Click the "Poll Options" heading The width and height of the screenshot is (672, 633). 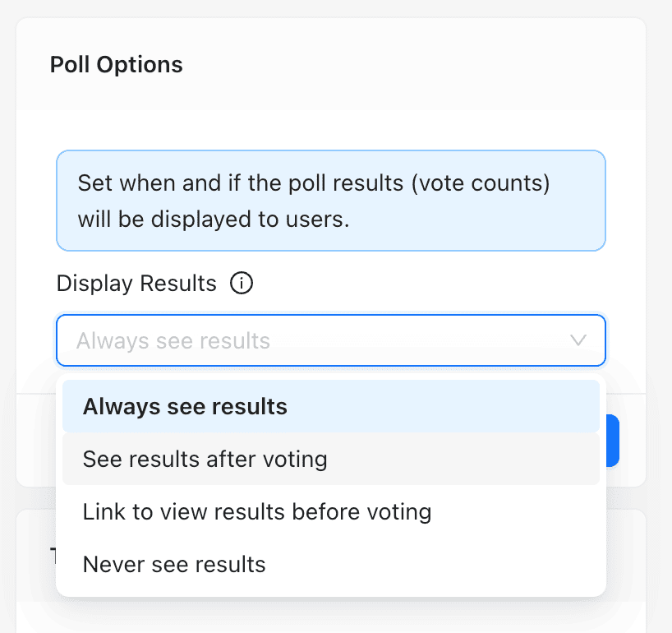[117, 64]
